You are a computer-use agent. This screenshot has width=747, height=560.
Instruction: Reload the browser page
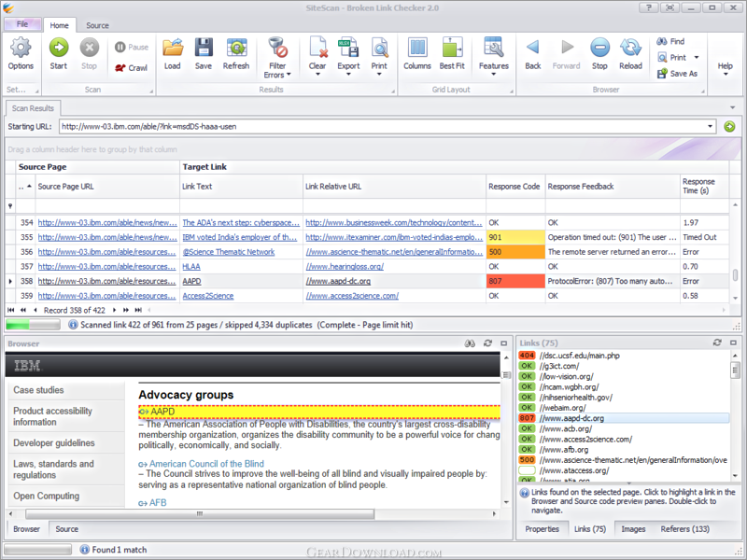631,54
